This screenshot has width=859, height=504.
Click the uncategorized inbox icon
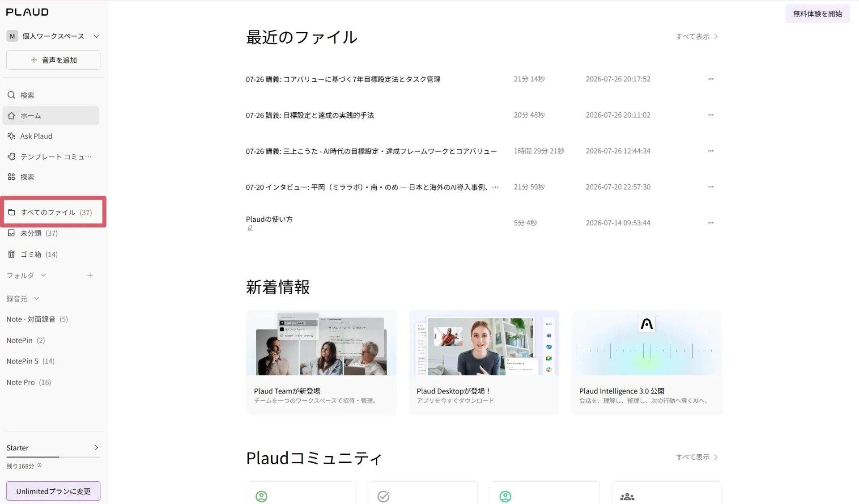click(x=12, y=233)
